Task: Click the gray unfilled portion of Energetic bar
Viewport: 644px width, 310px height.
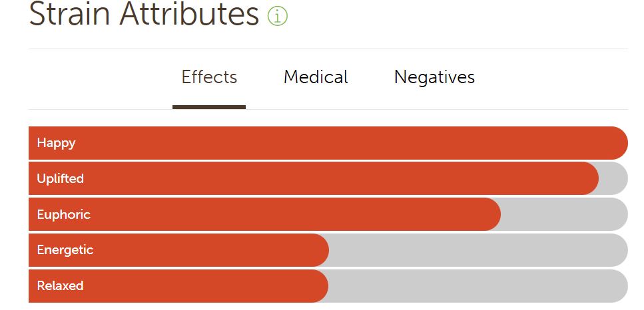Action: click(x=477, y=251)
